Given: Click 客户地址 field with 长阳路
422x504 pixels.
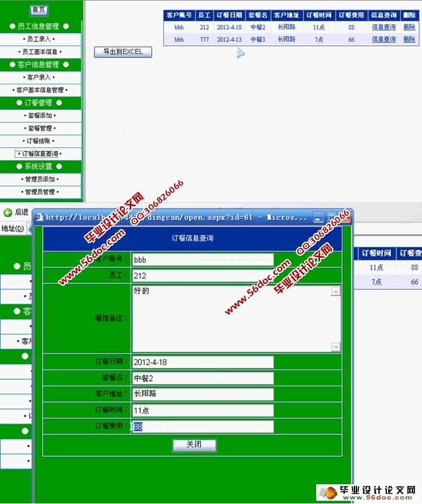Looking at the screenshot, I should 203,394.
